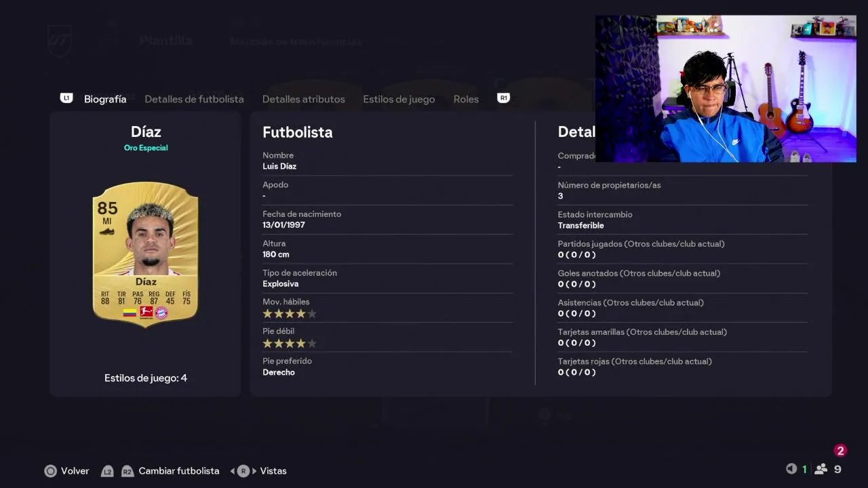868x488 pixels.
Task: Click the Vistas label
Action: pyautogui.click(x=273, y=471)
